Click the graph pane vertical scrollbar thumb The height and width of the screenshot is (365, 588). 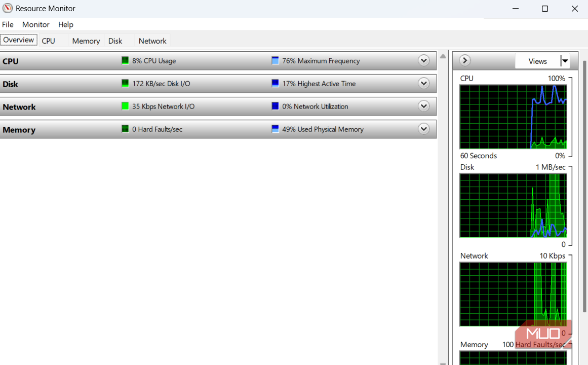584,186
